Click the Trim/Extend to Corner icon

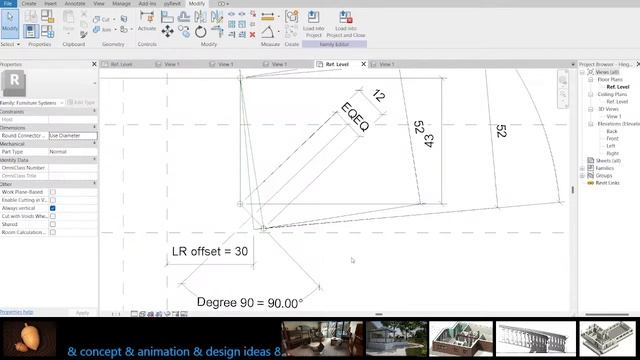(x=217, y=31)
